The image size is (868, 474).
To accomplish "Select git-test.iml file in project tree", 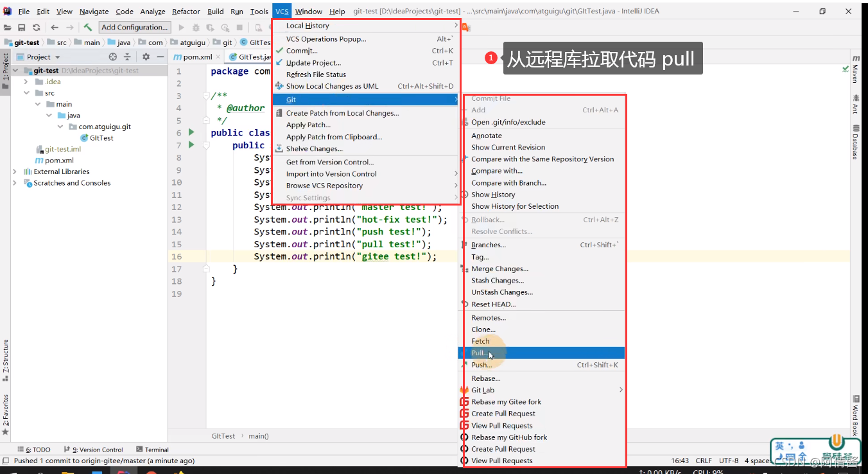I will [x=58, y=149].
